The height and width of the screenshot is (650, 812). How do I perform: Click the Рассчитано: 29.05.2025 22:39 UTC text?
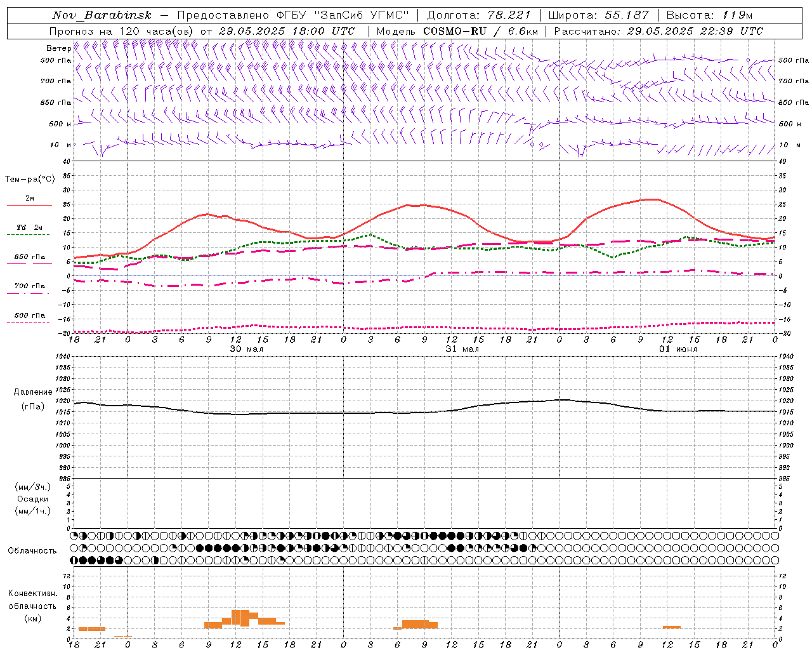click(658, 31)
